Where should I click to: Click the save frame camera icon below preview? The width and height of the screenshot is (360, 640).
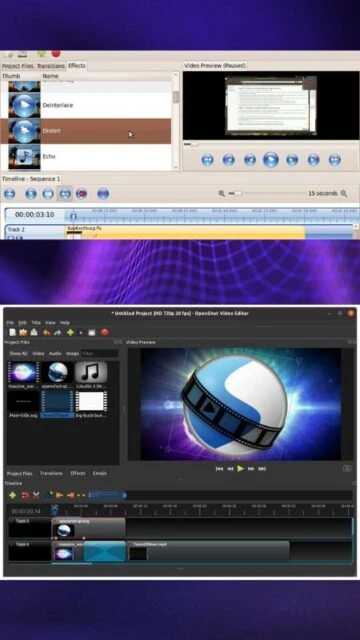click(347, 469)
